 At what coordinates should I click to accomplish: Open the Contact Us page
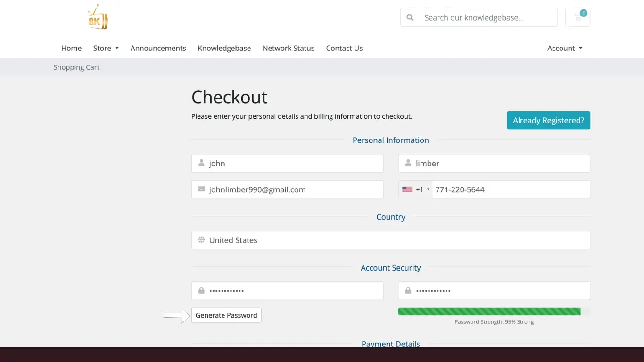click(x=344, y=48)
